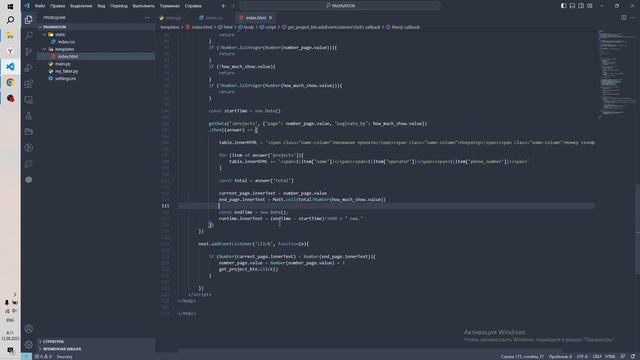Click the body breadcrumb segment
640x360 pixels.
pos(246,27)
